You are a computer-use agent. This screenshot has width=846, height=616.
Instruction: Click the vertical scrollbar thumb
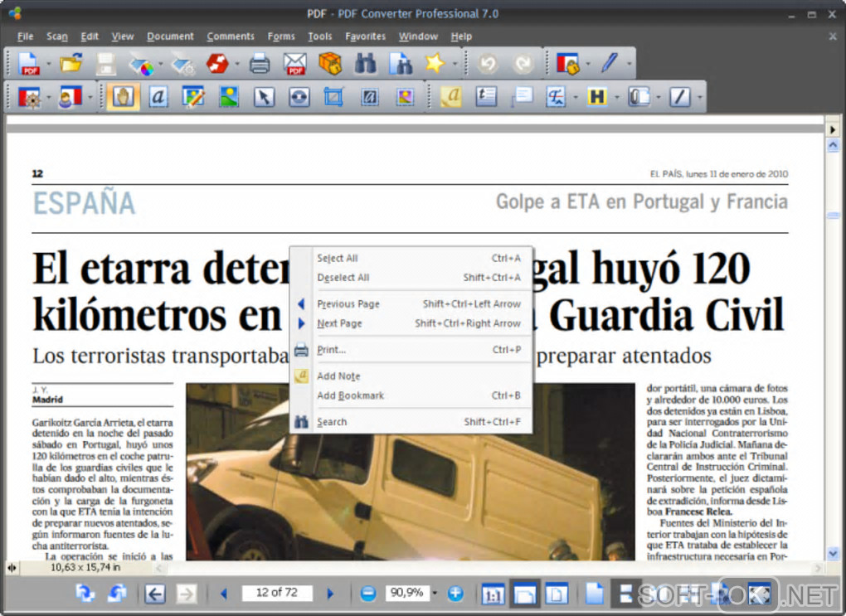point(833,216)
